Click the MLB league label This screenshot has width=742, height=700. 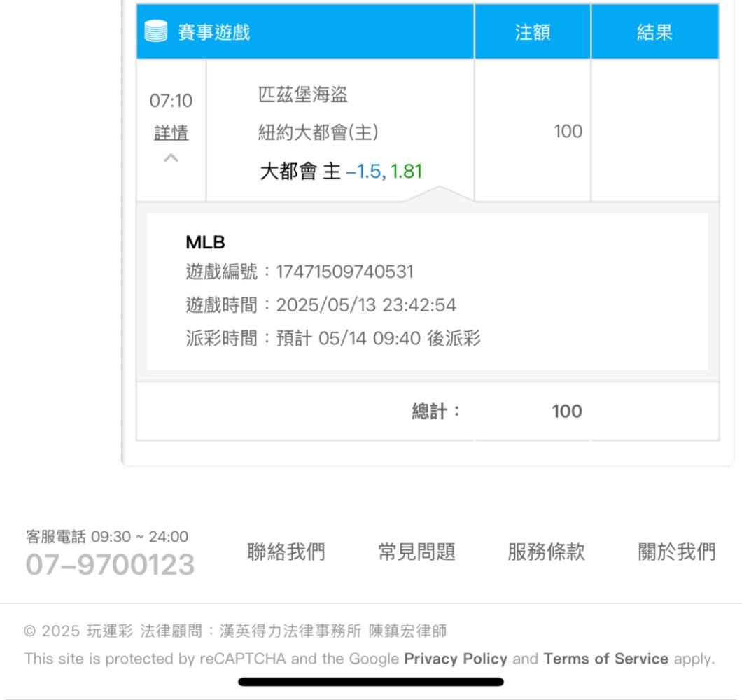205,242
